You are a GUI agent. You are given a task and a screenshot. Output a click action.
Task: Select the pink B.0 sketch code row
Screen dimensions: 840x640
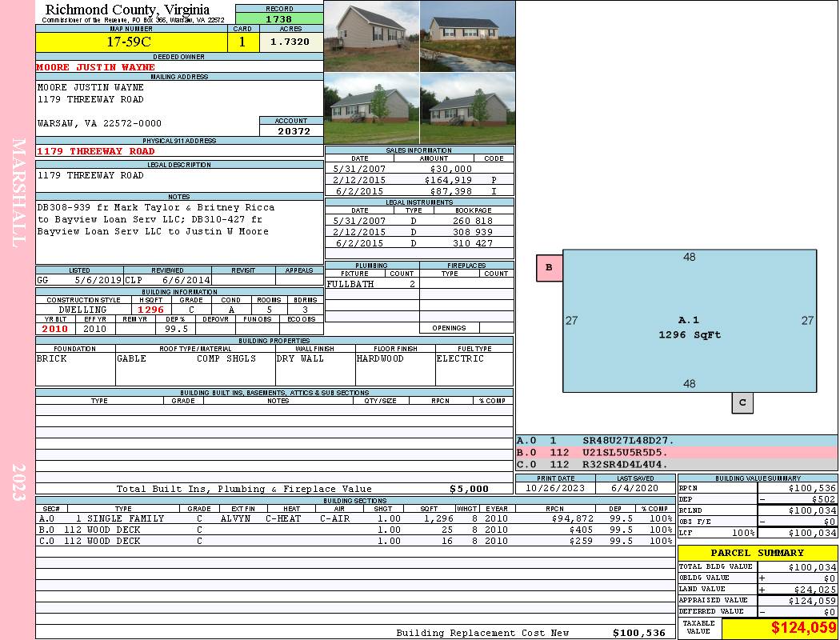click(x=676, y=452)
